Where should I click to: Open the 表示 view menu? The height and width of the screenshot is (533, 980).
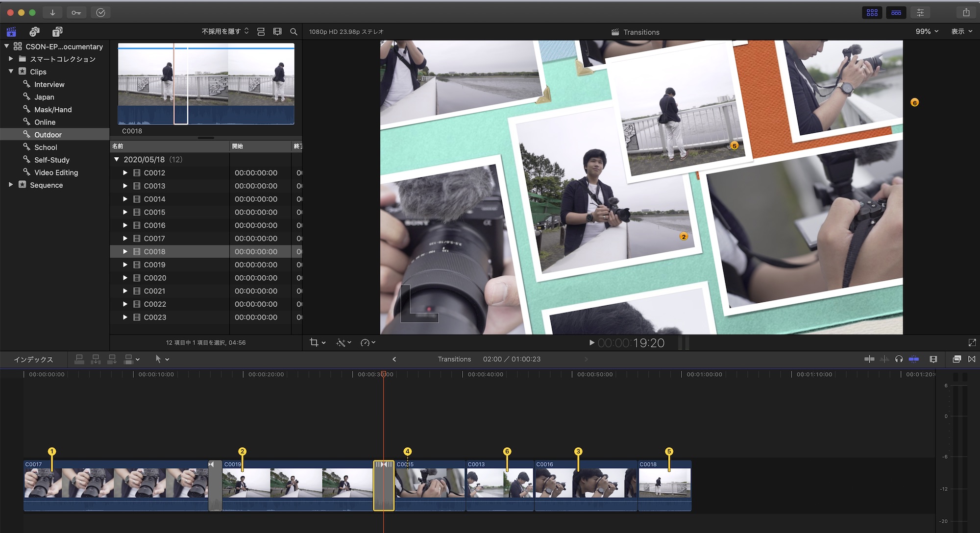click(961, 31)
